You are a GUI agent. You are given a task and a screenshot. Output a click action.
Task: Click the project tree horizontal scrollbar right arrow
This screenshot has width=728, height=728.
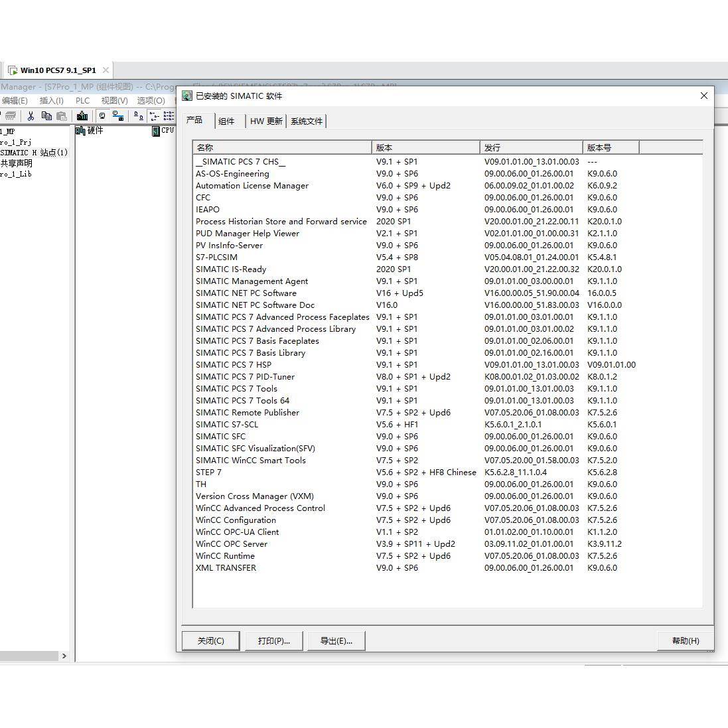(x=64, y=656)
